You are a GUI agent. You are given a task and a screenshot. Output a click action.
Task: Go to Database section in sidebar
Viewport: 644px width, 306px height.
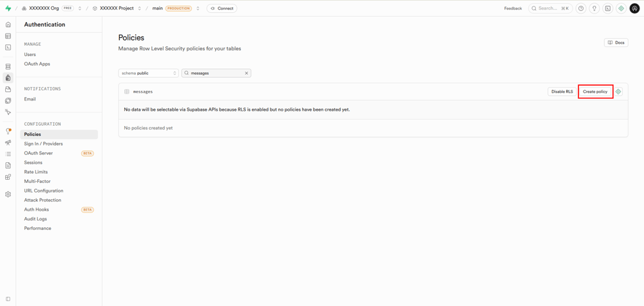point(8,66)
